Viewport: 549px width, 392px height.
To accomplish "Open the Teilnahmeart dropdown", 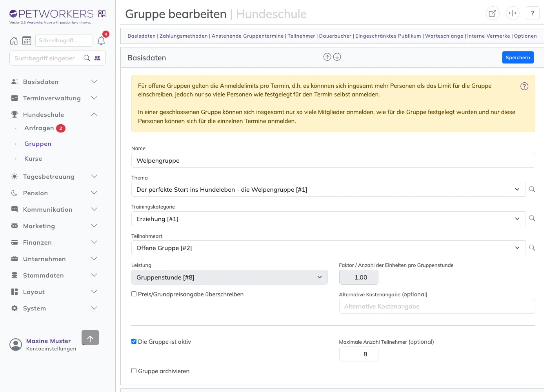I will click(x=328, y=248).
